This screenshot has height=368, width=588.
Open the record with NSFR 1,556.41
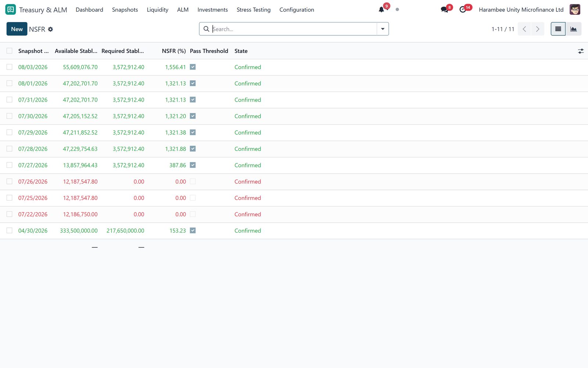(x=175, y=67)
